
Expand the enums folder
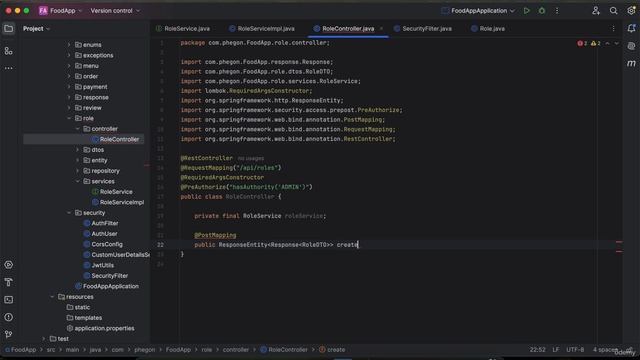[x=69, y=45]
